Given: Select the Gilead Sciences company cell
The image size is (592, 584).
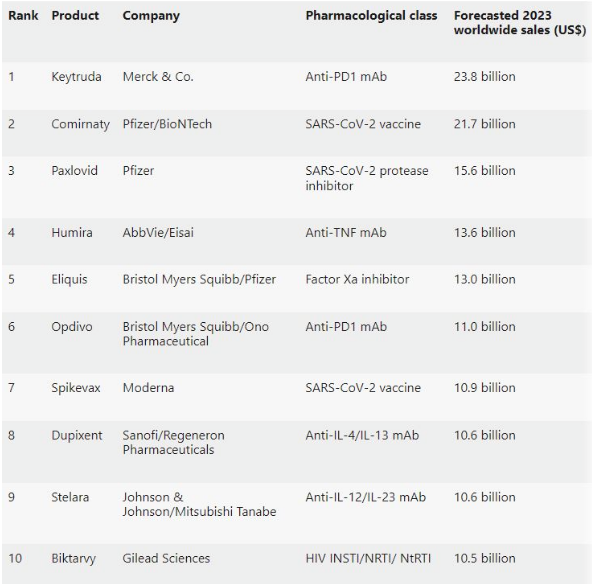Looking at the screenshot, I should 166,558.
